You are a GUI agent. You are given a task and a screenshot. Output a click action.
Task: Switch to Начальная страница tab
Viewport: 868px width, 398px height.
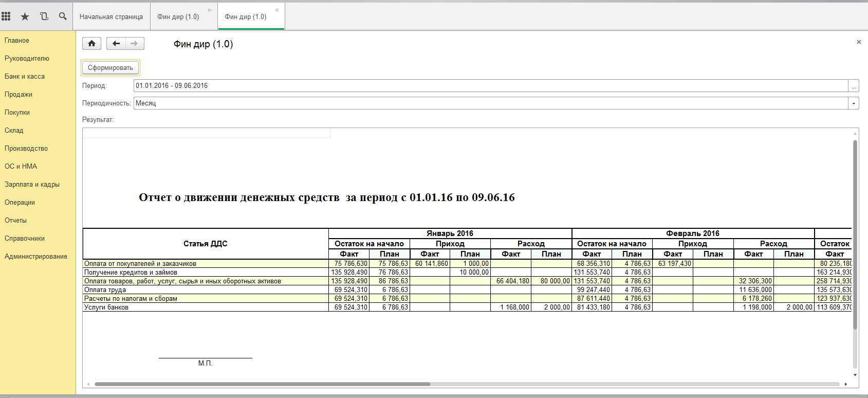click(111, 16)
